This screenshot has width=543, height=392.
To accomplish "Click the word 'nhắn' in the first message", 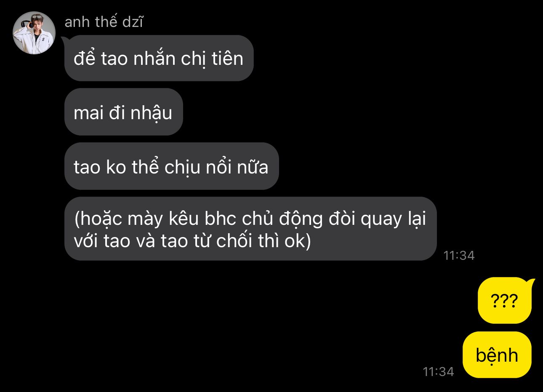I will click(154, 58).
